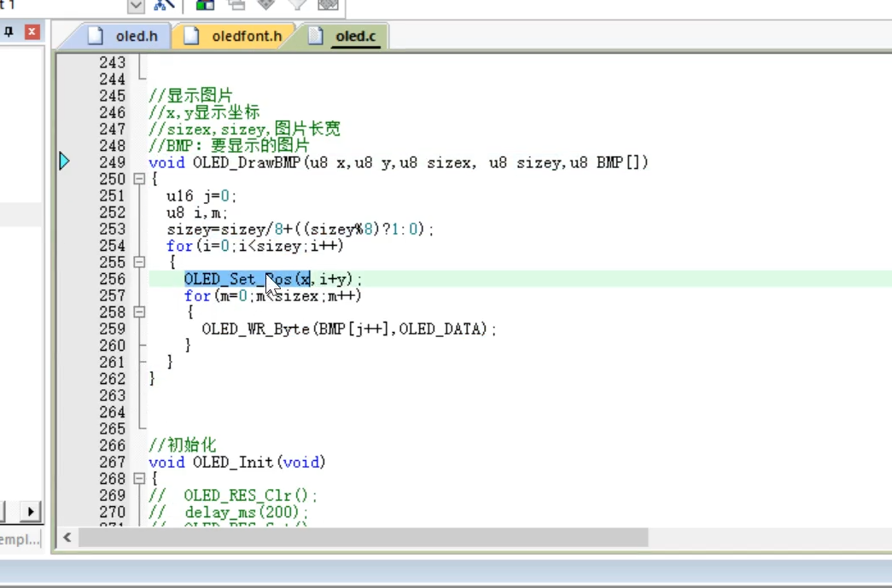Click line number 256 in the gutter
The width and height of the screenshot is (892, 588).
pos(112,279)
